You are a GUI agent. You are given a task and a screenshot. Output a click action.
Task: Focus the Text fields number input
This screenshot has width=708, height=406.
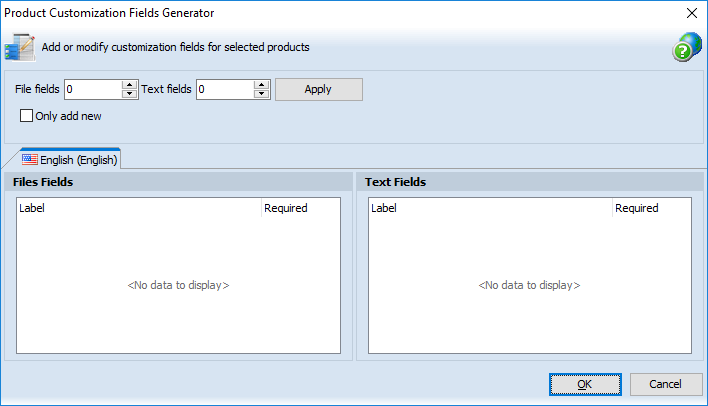(225, 90)
